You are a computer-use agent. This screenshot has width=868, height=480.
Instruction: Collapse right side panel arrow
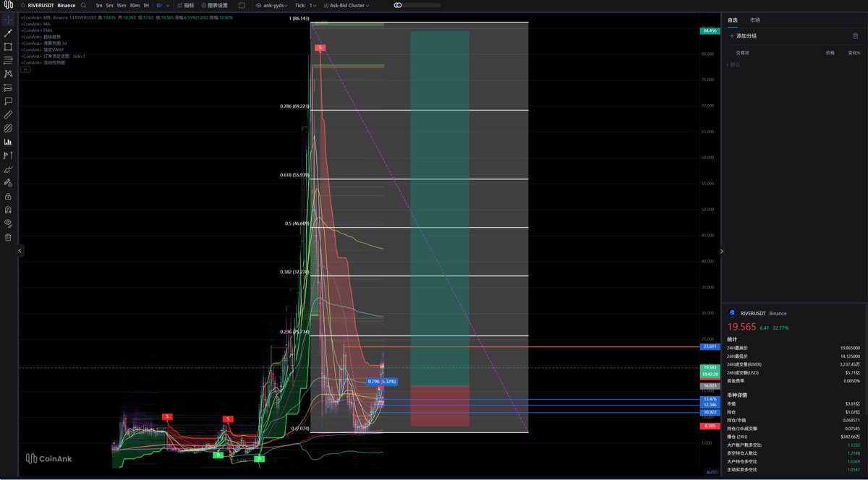[x=721, y=251]
